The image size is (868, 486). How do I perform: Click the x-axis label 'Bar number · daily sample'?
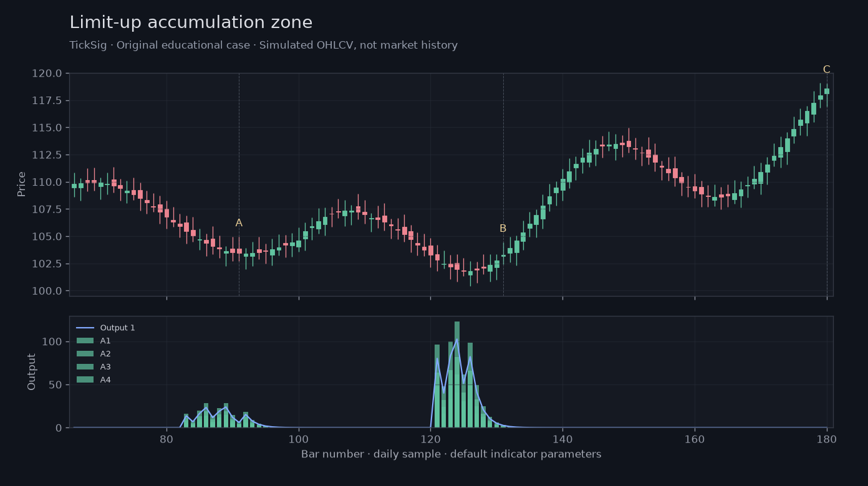point(451,454)
